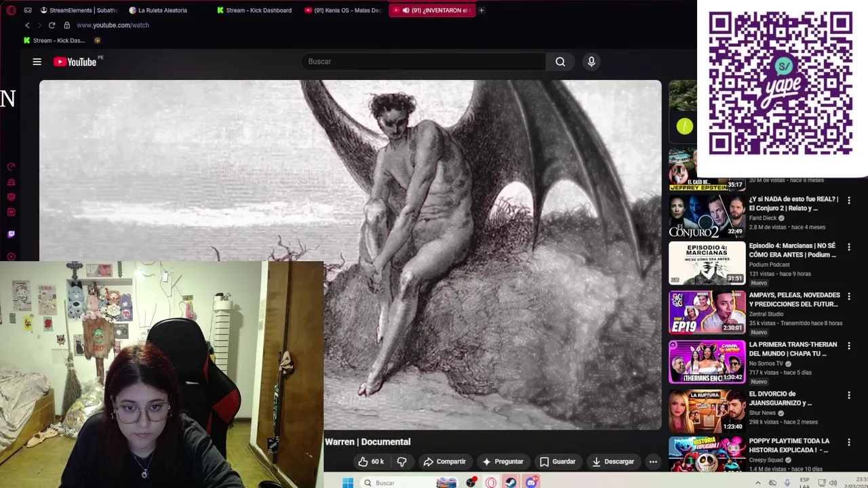Submit search with magnifier button

(x=560, y=62)
